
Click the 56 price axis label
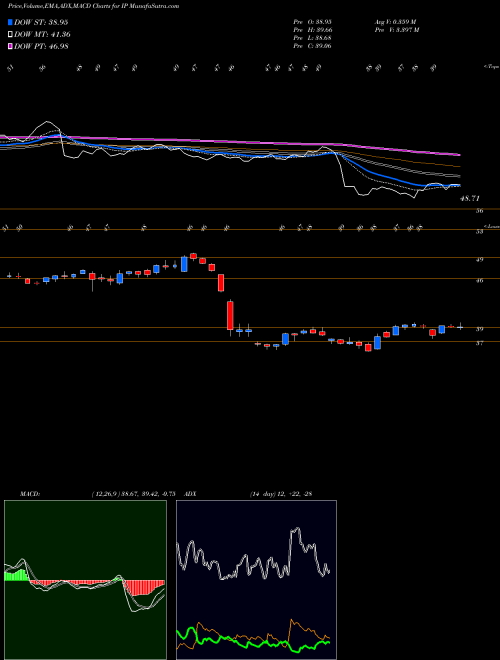coord(479,211)
